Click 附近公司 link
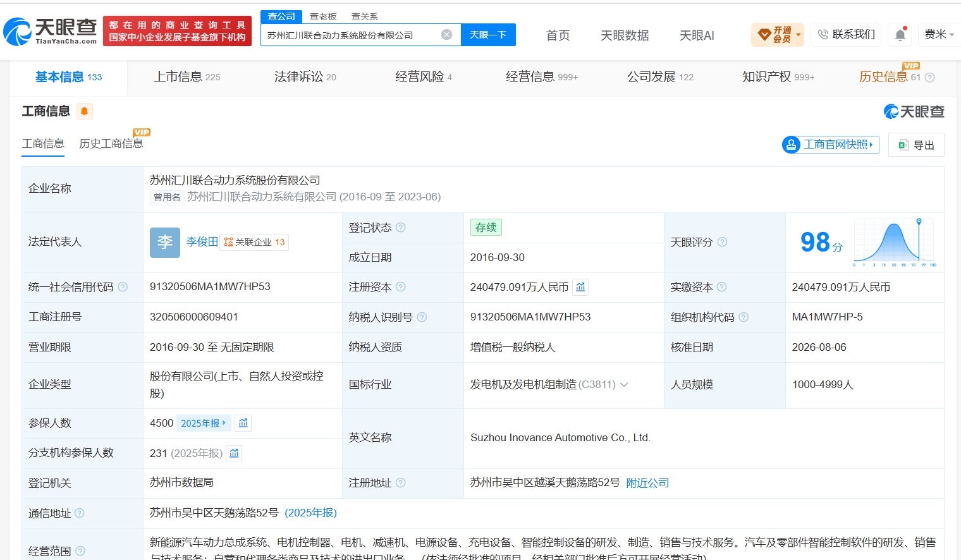This screenshot has width=961, height=560. tap(647, 483)
